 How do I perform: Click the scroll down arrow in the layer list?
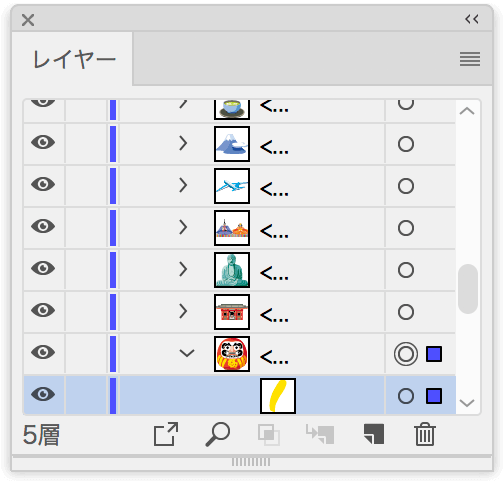point(467,403)
